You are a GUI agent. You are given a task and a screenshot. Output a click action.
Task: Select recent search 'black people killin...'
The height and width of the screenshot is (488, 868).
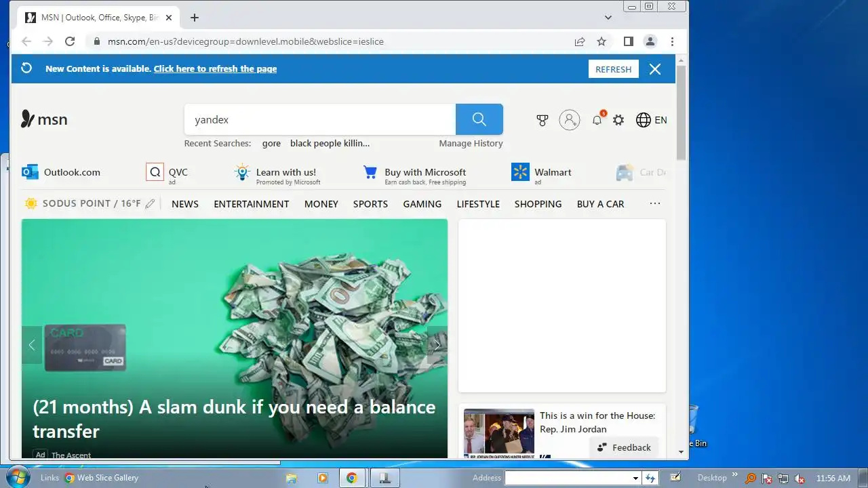pos(330,144)
